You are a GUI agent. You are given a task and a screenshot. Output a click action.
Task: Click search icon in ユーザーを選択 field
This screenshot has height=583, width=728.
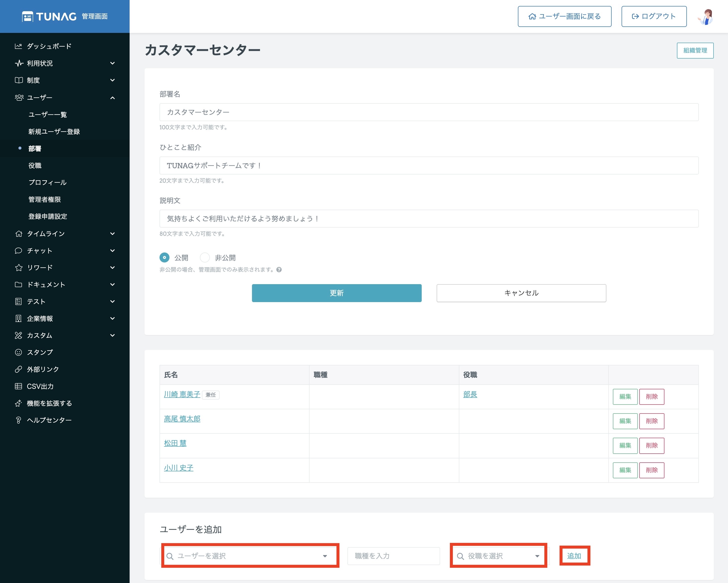[x=170, y=556]
